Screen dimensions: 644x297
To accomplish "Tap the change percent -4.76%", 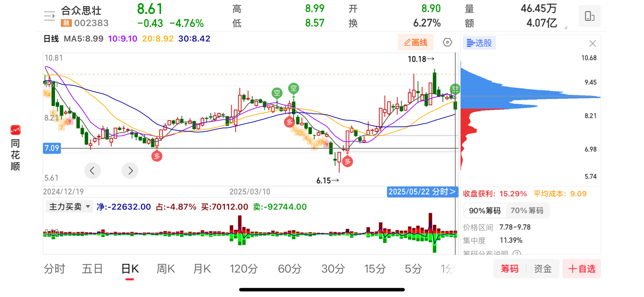I will click(x=187, y=23).
